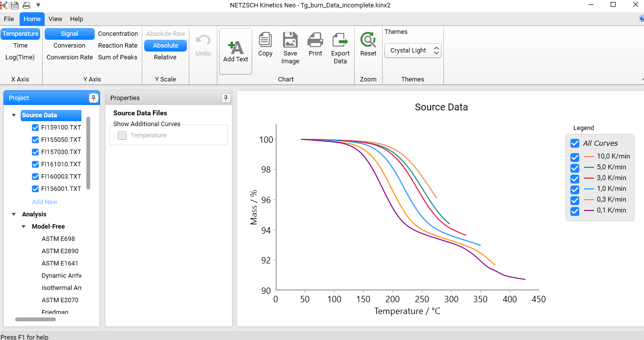Toggle All Curves visibility in the legend
The height and width of the screenshot is (340, 644).
574,143
